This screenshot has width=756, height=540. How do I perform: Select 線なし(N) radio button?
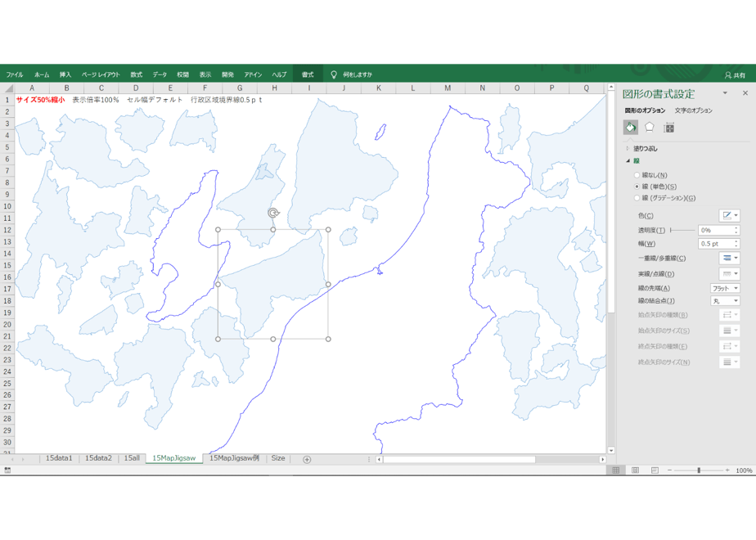(637, 175)
